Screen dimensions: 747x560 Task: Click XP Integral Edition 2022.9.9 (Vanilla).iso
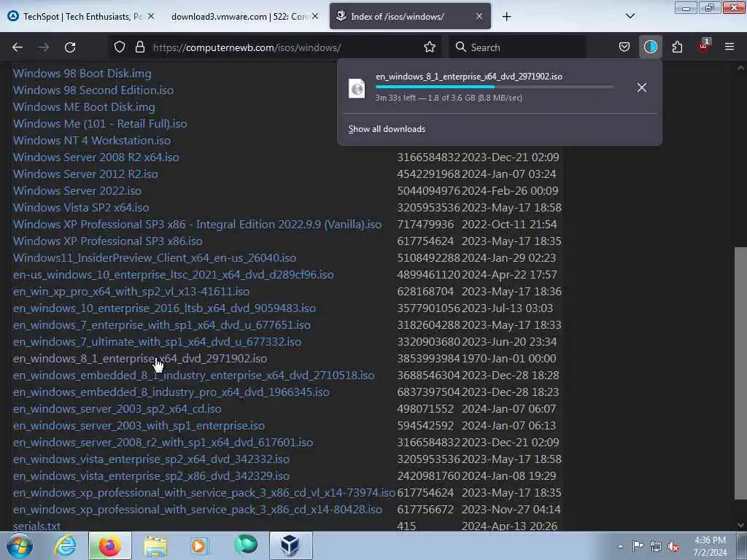click(197, 225)
